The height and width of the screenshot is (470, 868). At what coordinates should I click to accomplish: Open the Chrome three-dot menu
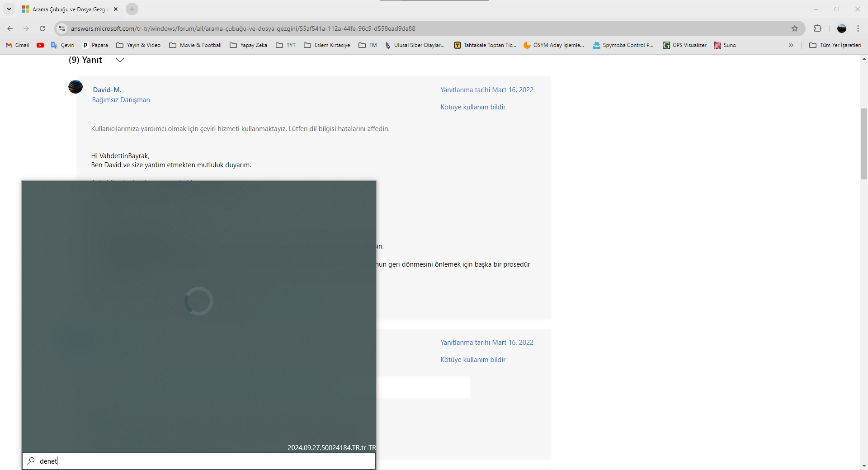coord(858,28)
